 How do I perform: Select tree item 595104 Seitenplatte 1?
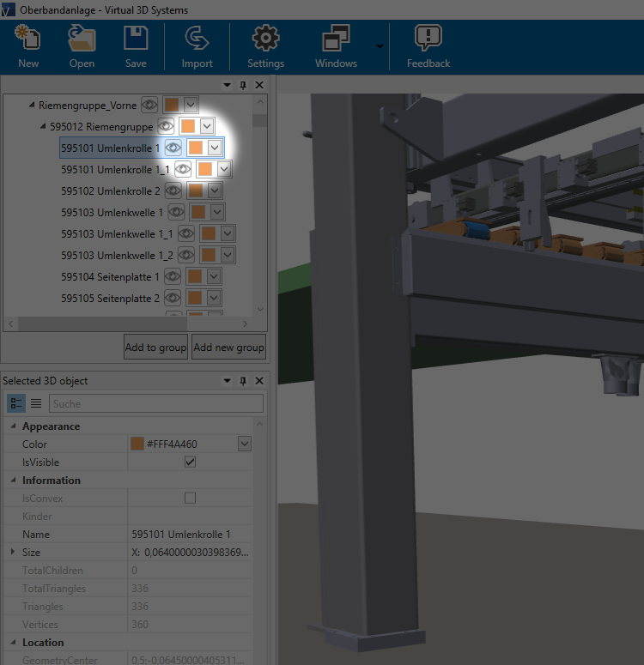coord(110,276)
